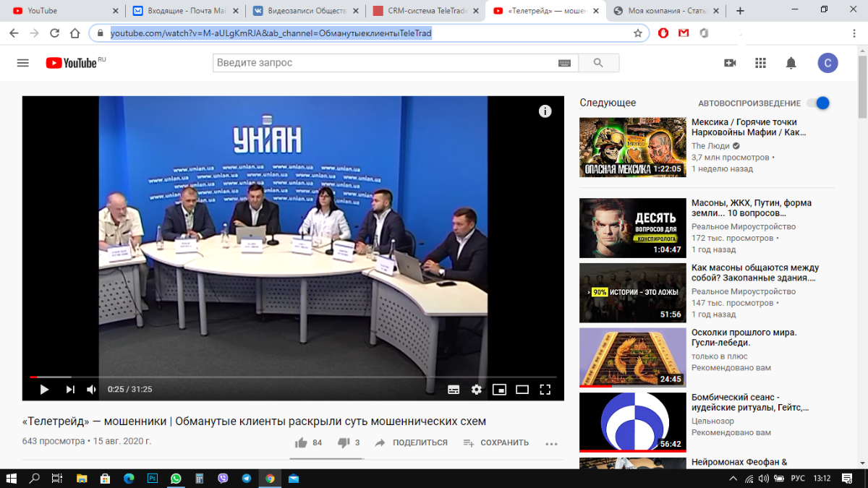Screen dimensions: 868x488
Task: Open the account avatar menu
Action: pyautogui.click(x=828, y=63)
